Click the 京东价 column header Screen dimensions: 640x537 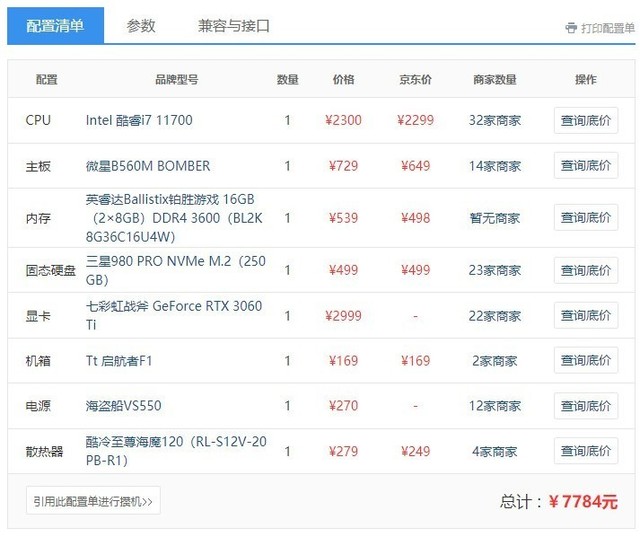pos(416,79)
